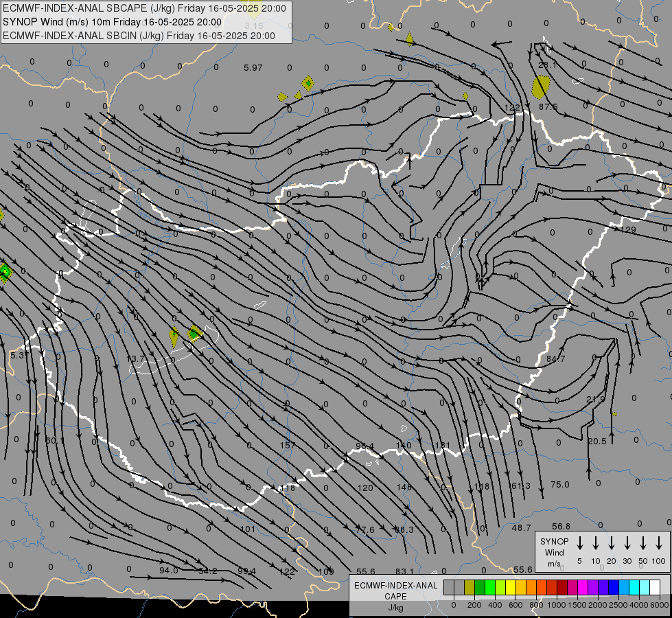
Task: Click the wind arrow above the 10 m/s label
Action: coord(596,543)
